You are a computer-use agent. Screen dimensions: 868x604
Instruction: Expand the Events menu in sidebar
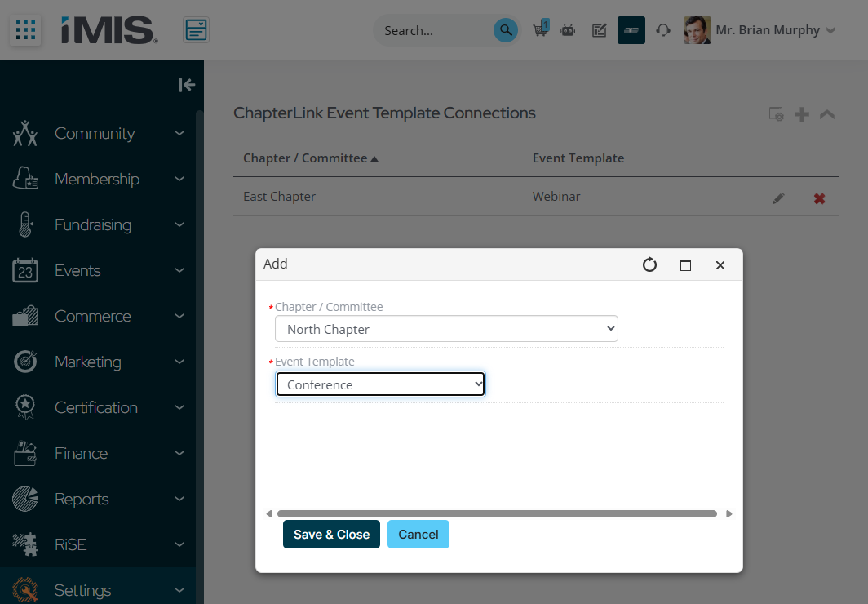point(98,270)
